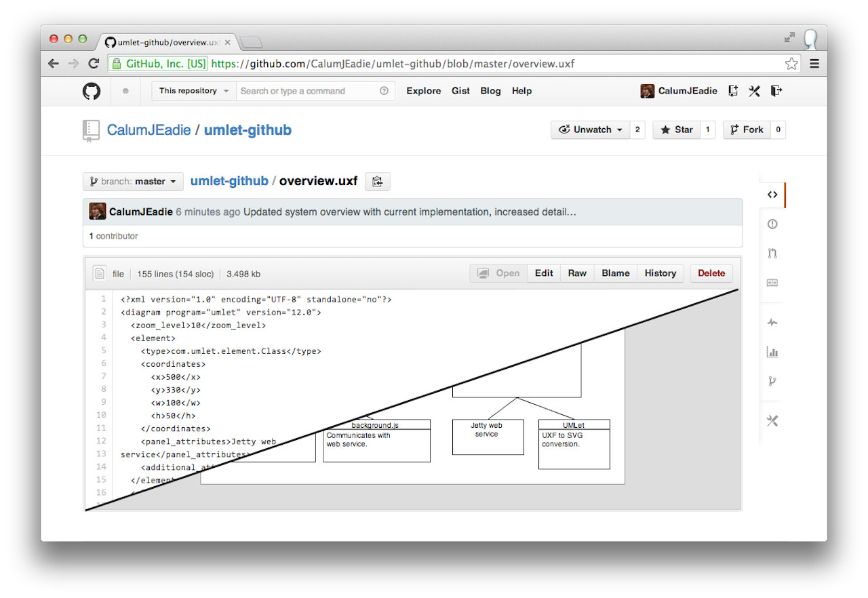
Task: Open Graphs bar chart icon in sidebar
Action: 772,352
